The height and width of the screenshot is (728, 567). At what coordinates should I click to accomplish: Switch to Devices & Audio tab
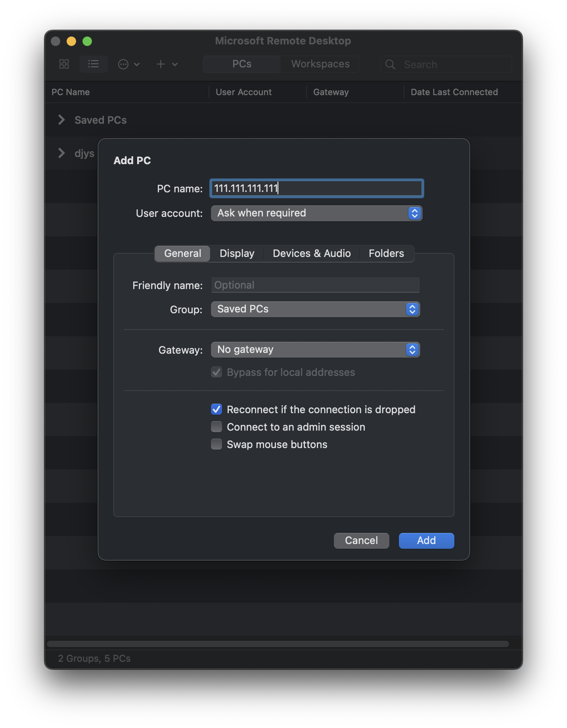coord(312,253)
